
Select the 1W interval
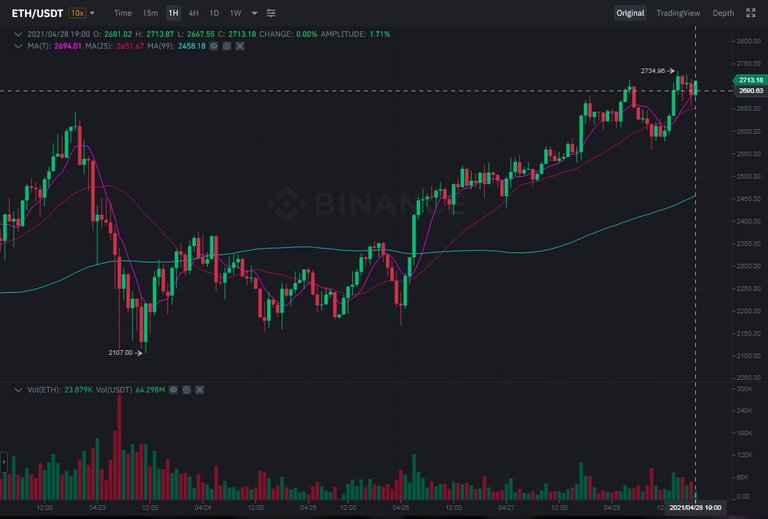tap(236, 13)
